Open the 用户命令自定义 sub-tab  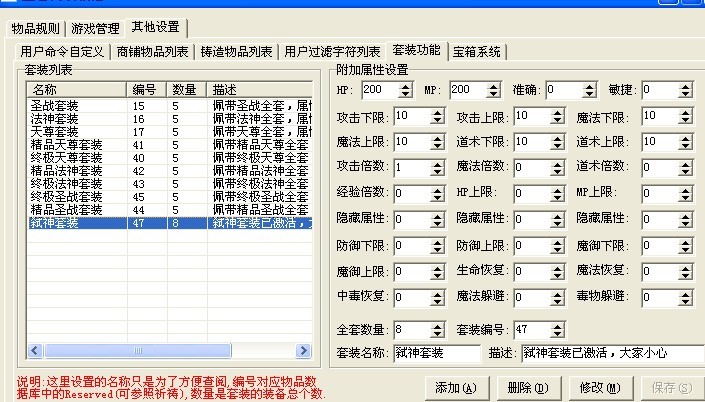62,52
